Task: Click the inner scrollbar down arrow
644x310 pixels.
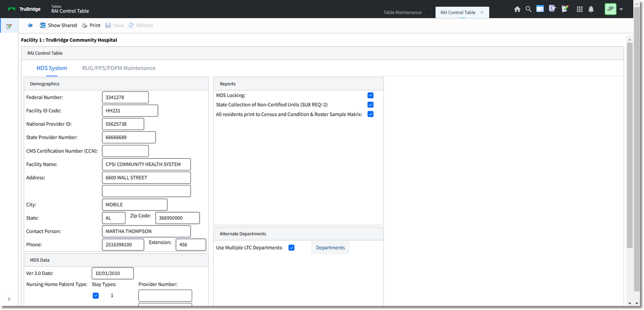Action: pyautogui.click(x=629, y=303)
